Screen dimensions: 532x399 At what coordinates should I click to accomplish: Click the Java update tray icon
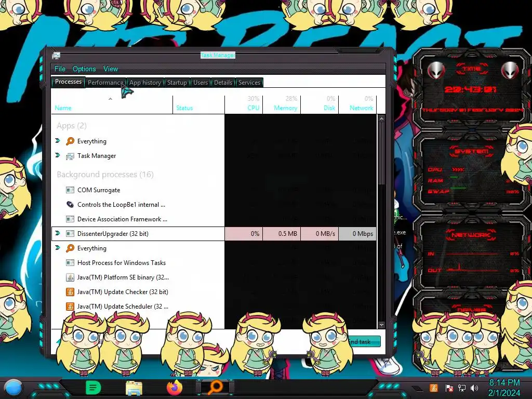coord(433,388)
